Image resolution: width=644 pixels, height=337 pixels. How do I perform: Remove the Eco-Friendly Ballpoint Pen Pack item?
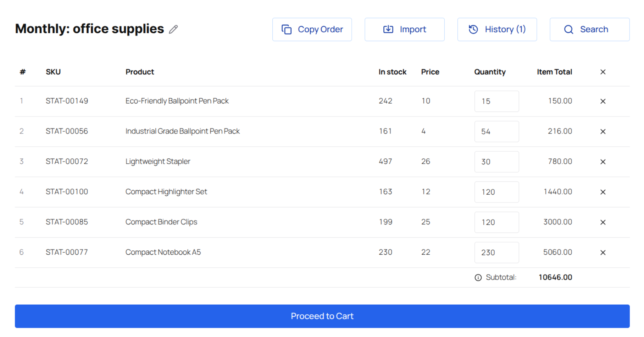coord(603,101)
